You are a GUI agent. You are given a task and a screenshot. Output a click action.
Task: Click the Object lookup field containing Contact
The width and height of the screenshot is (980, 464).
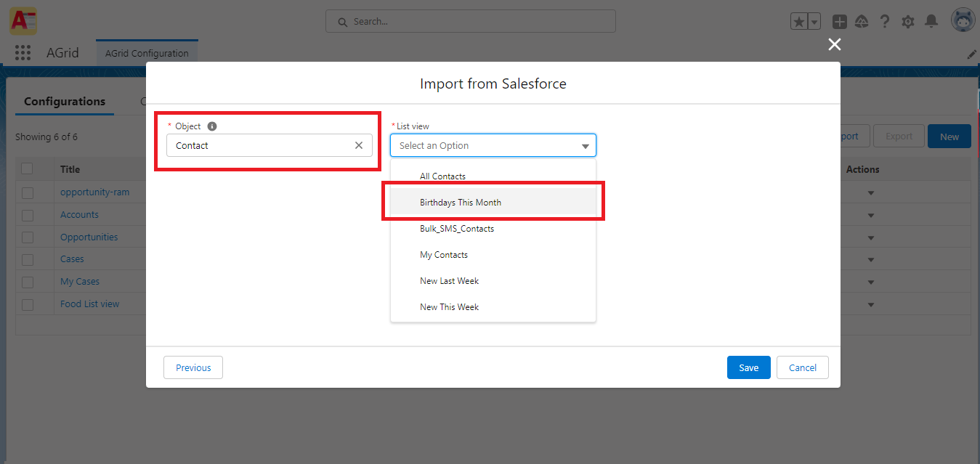coord(270,145)
